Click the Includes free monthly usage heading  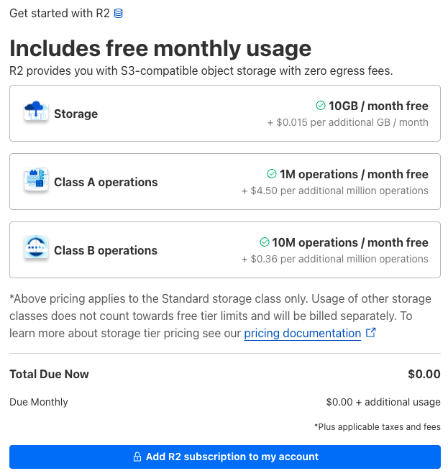pyautogui.click(x=160, y=48)
